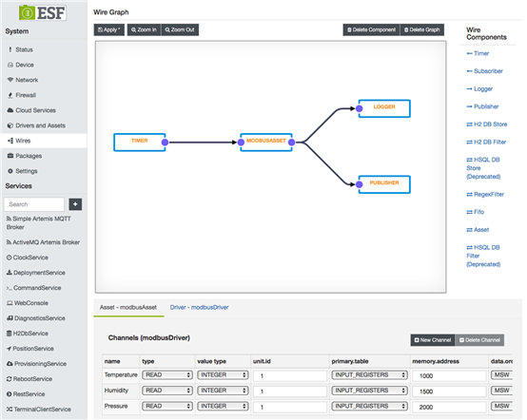This screenshot has height=420, width=527.
Task: Click Delete Channel button
Action: (479, 340)
